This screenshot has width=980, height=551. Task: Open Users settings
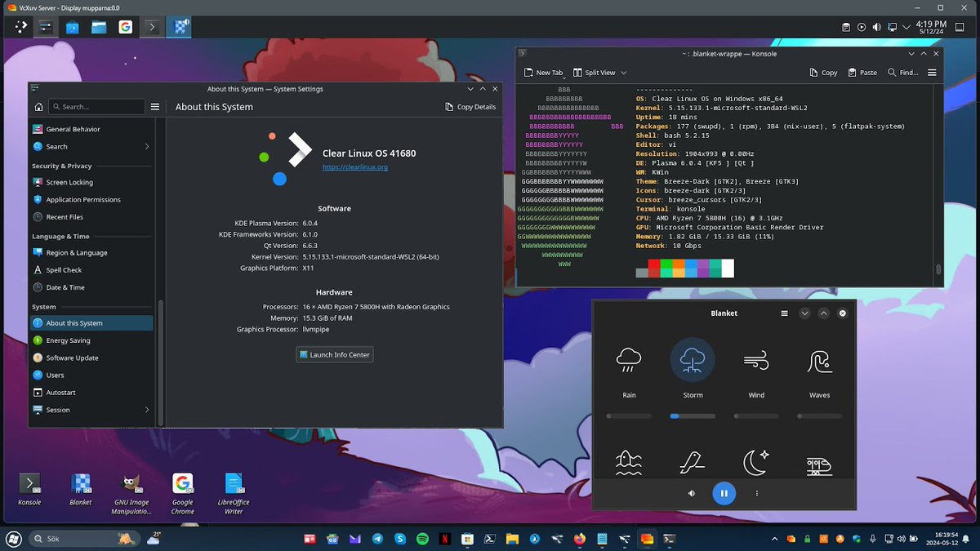(91, 375)
